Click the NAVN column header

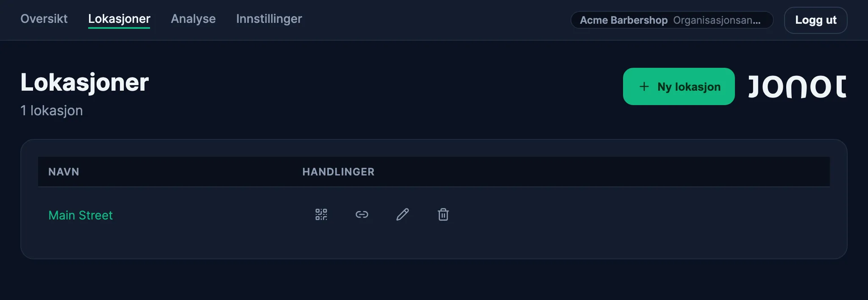[64, 172]
